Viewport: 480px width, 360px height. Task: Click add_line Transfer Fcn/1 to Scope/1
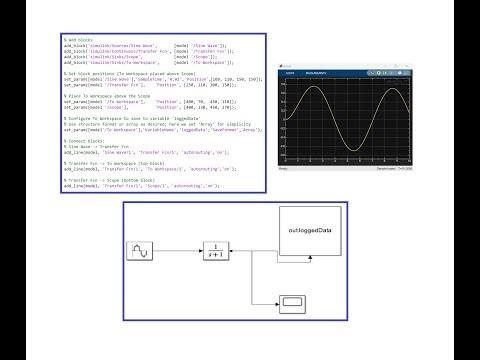[x=142, y=186]
